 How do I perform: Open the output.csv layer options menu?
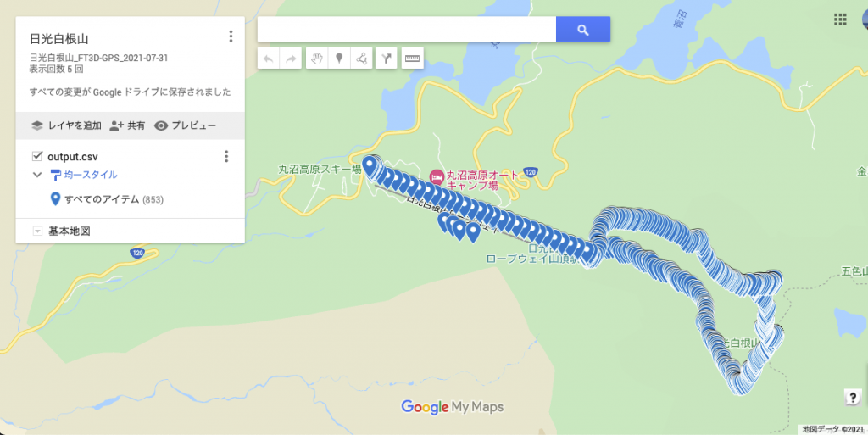point(225,156)
